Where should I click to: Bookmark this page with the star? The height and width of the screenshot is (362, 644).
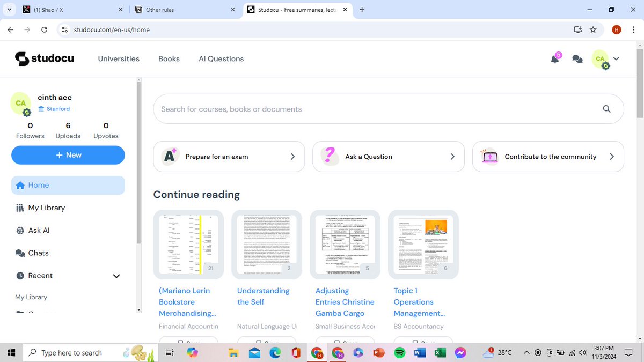593,30
